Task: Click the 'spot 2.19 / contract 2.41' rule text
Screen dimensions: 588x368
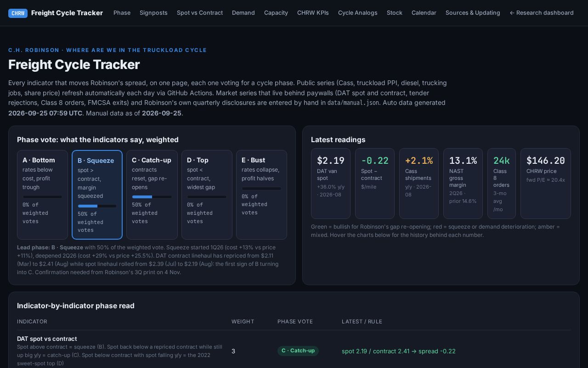Action: (399, 351)
